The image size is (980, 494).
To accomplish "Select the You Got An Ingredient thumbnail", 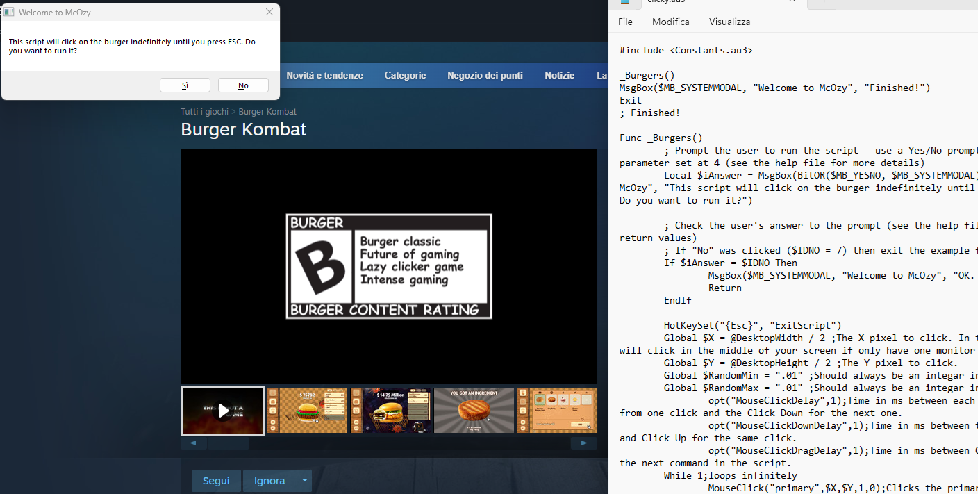I will point(474,411).
